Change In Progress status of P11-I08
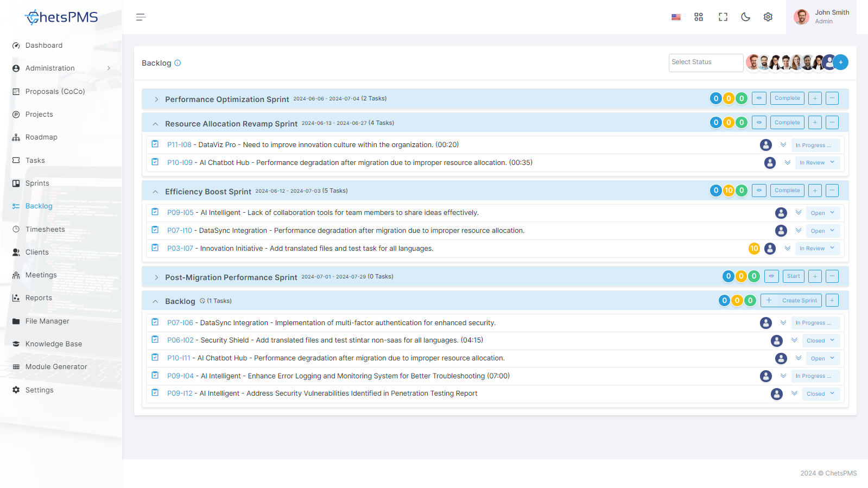This screenshot has height=488, width=868. [815, 145]
